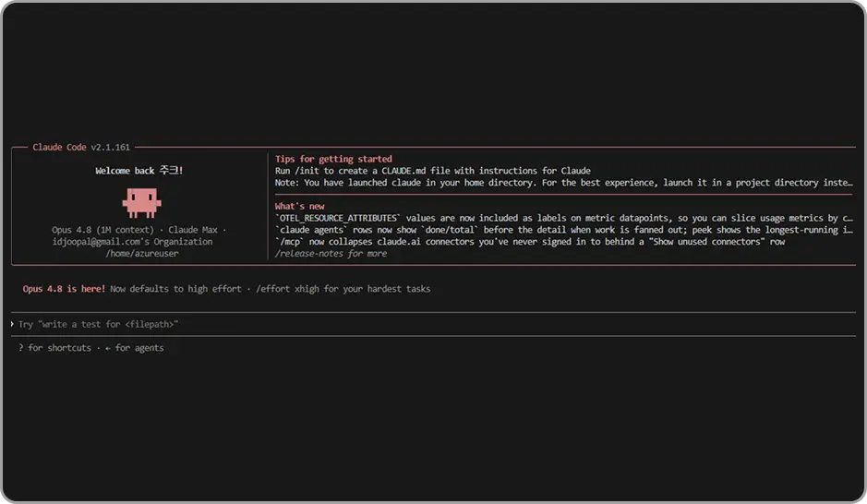867x504 pixels.
Task: Click the prompt chevron before the input
Action: (x=12, y=324)
